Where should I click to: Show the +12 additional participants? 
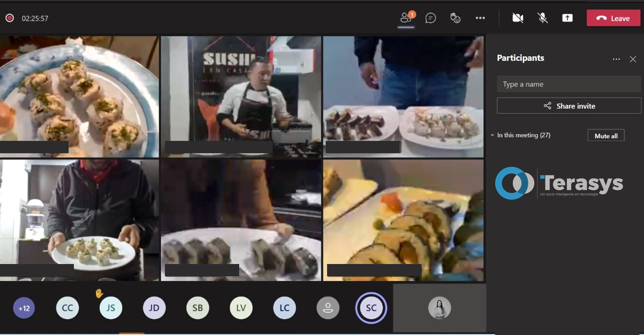click(24, 308)
